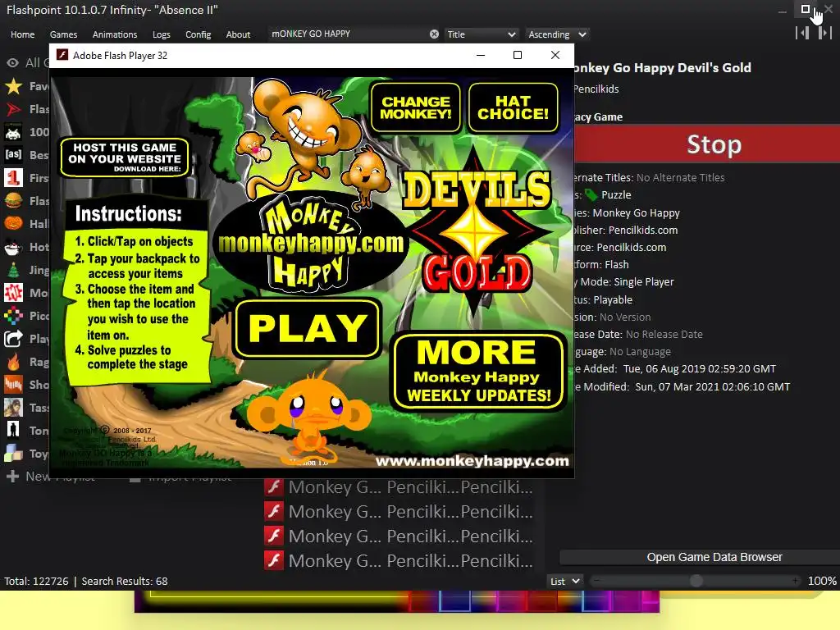Select the third Monkey G... list row
This screenshot has width=840, height=630.
(x=399, y=536)
